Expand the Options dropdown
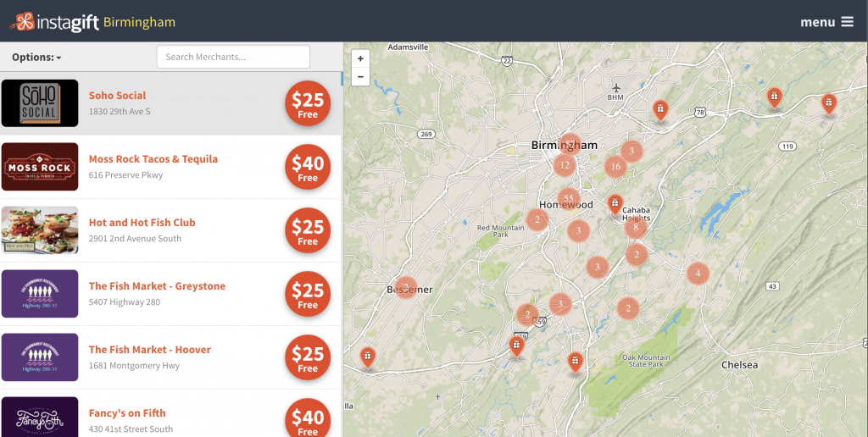This screenshot has height=437, width=868. click(x=36, y=58)
